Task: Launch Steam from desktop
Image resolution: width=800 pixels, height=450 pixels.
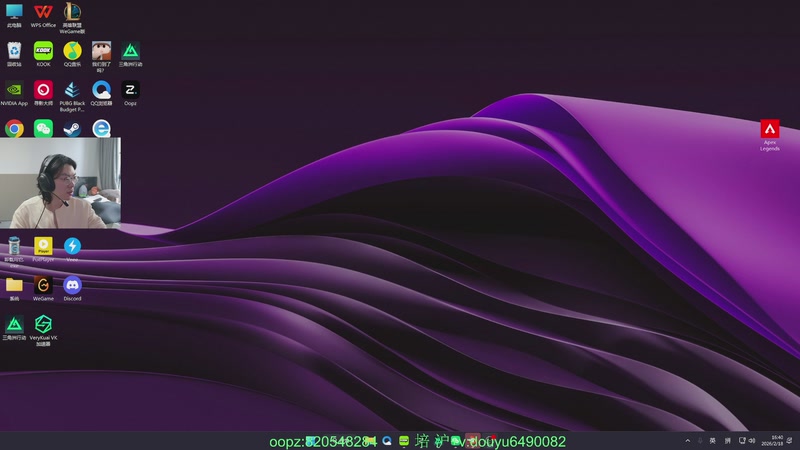Action: 72,129
